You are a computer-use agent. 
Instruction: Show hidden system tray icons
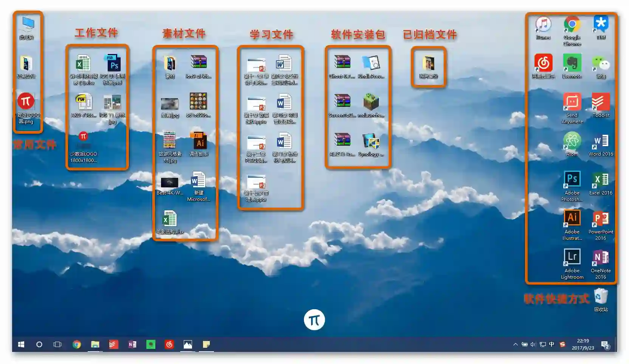[515, 344]
